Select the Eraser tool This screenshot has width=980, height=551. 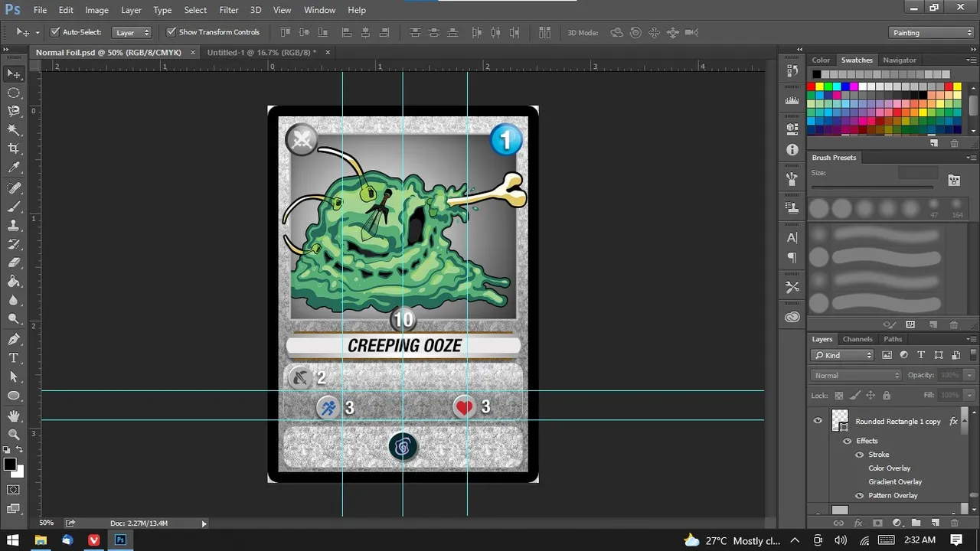14,263
